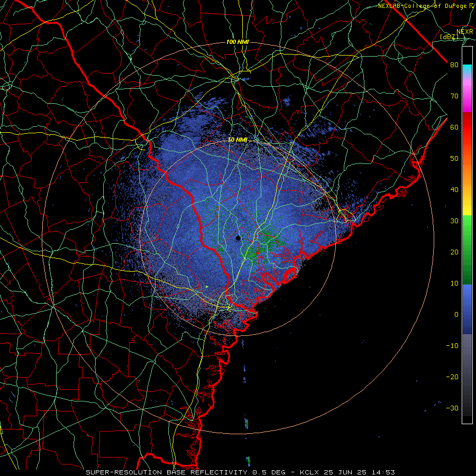
Task: Click the 20 value on the dBZ scale
Action: click(454, 252)
